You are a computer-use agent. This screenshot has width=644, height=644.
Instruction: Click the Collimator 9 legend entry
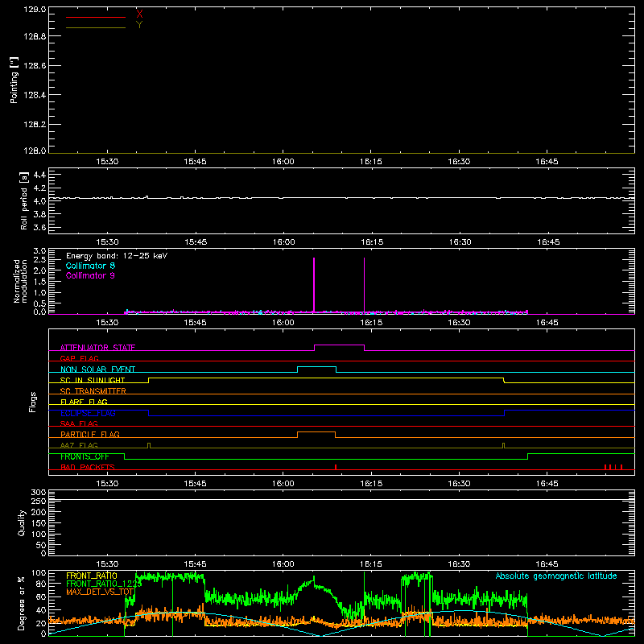pos(90,275)
